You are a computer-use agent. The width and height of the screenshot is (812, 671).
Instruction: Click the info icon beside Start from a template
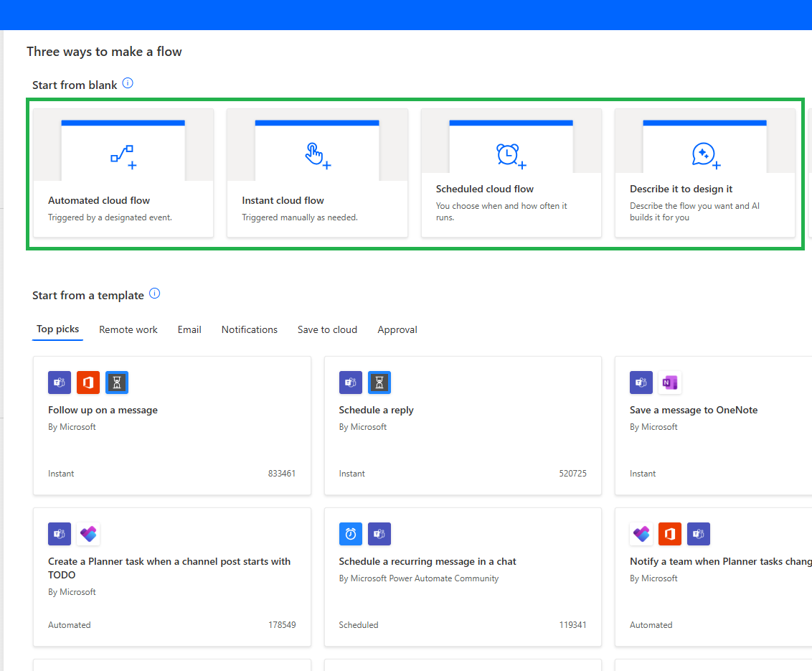[154, 294]
